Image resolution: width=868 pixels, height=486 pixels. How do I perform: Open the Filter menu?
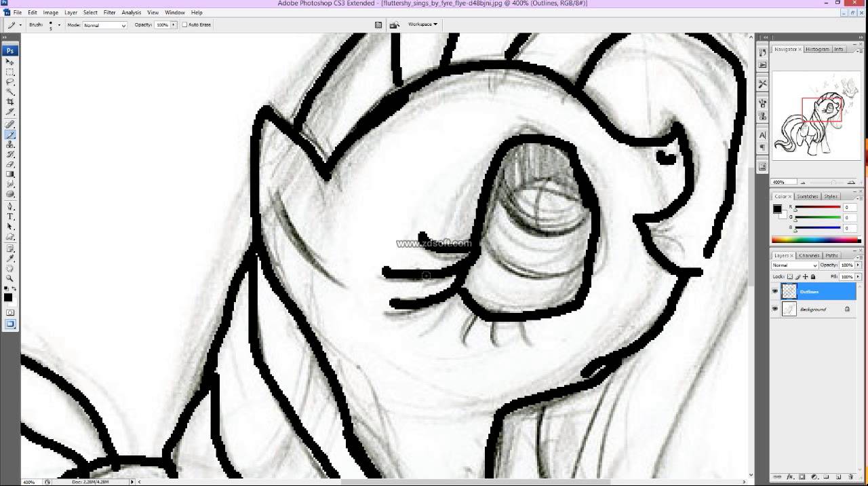(109, 12)
